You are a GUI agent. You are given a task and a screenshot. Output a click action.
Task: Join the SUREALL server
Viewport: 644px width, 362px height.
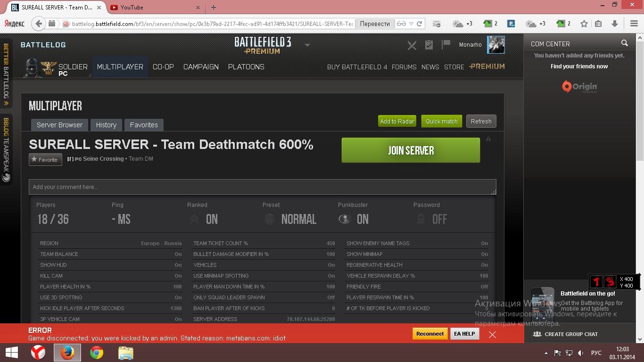click(x=411, y=150)
